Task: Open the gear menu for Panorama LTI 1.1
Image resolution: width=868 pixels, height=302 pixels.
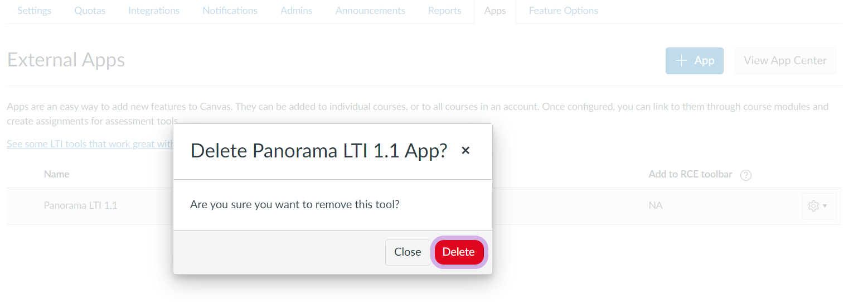Action: 818,206
